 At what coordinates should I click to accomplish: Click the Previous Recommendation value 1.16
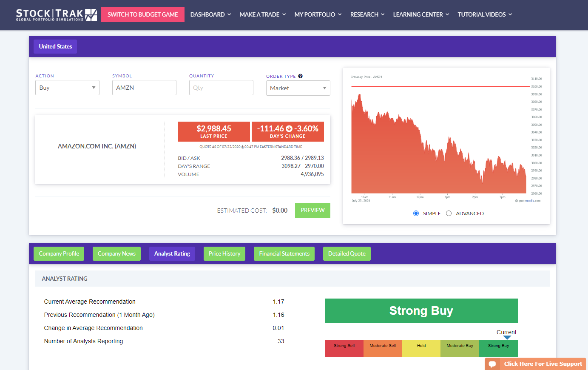click(x=278, y=315)
